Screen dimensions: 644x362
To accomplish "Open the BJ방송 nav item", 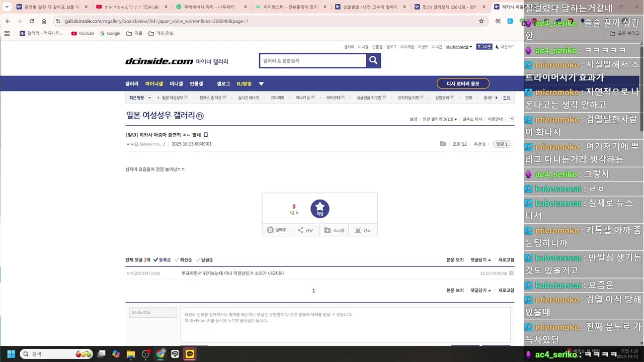I will pos(244,84).
